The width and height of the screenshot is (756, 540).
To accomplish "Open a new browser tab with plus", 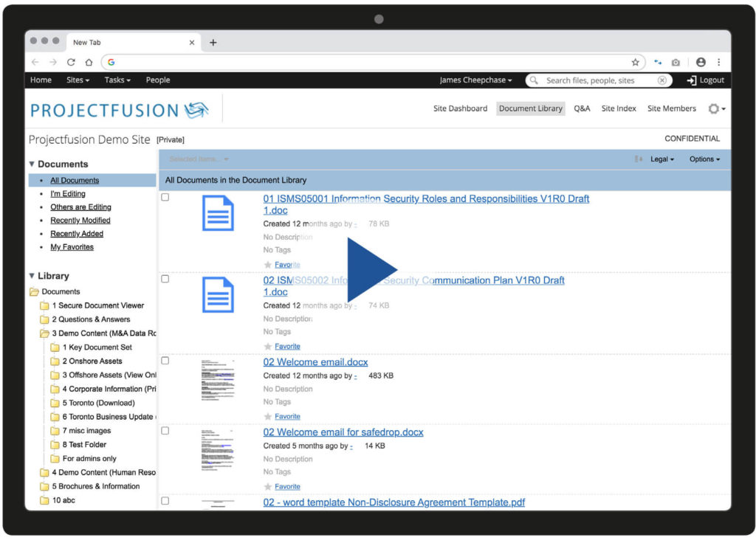I will (213, 42).
